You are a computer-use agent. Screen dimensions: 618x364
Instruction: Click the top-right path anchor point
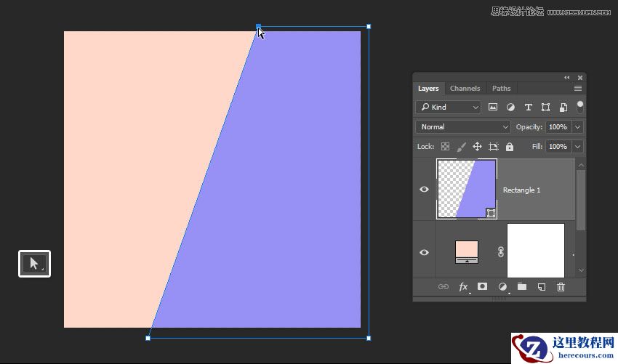pyautogui.click(x=369, y=26)
